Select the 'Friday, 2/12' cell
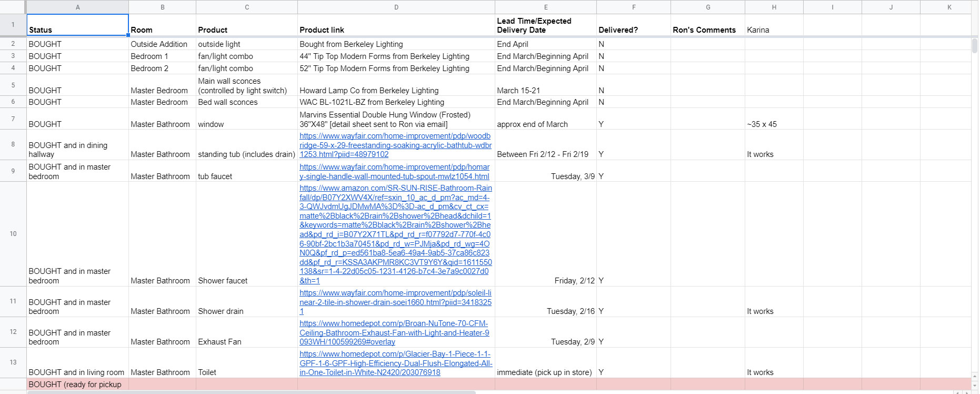This screenshot has height=394, width=980. 546,234
